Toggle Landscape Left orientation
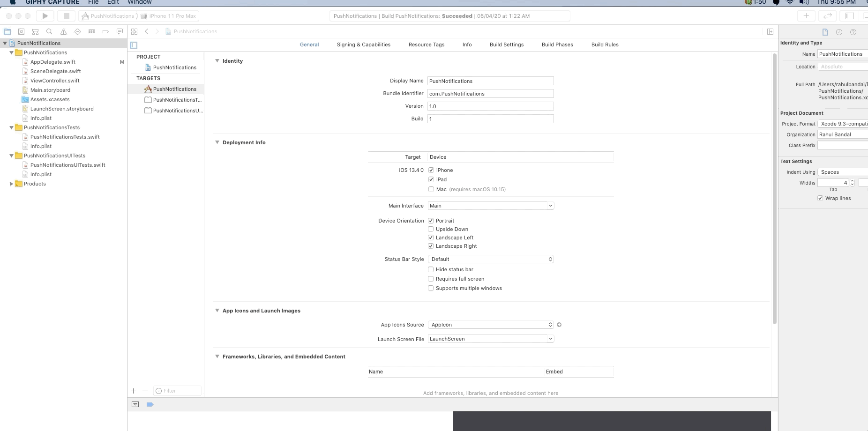 431,238
